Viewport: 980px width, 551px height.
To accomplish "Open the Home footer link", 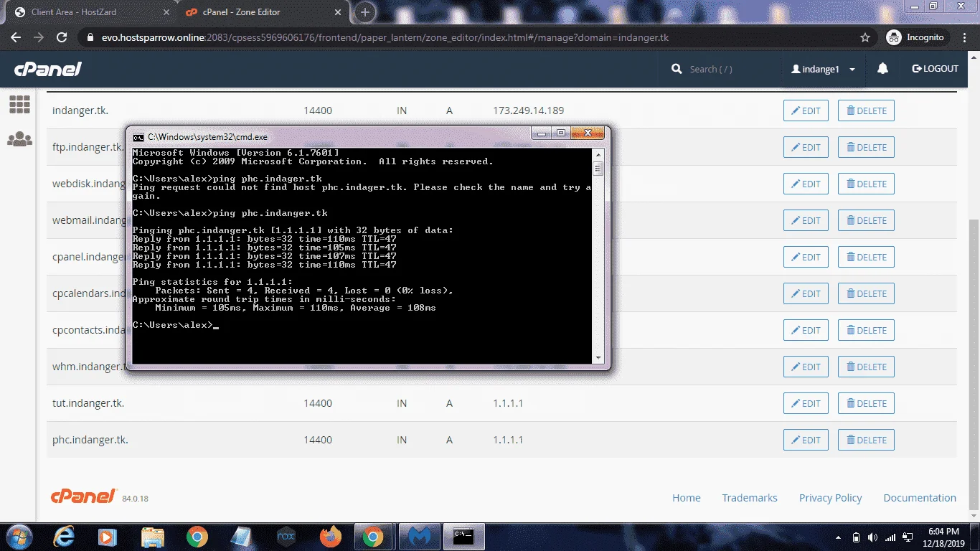I will pyautogui.click(x=686, y=497).
